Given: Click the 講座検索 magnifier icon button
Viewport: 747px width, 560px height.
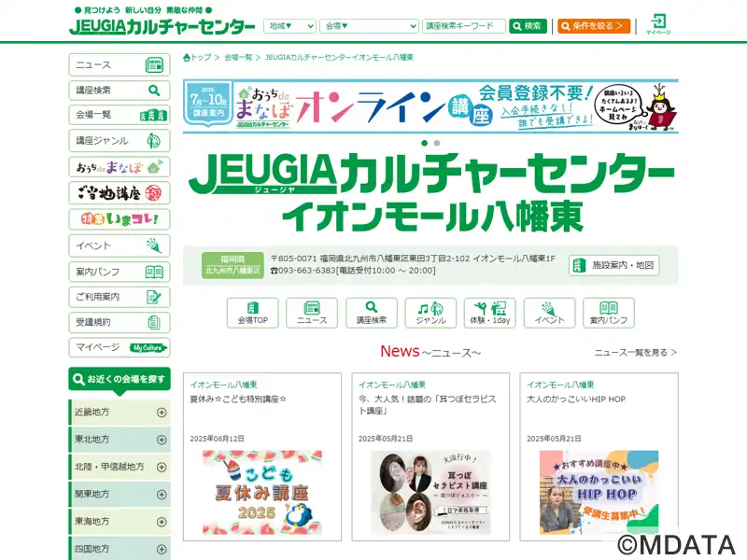Looking at the screenshot, I should click(x=372, y=313).
